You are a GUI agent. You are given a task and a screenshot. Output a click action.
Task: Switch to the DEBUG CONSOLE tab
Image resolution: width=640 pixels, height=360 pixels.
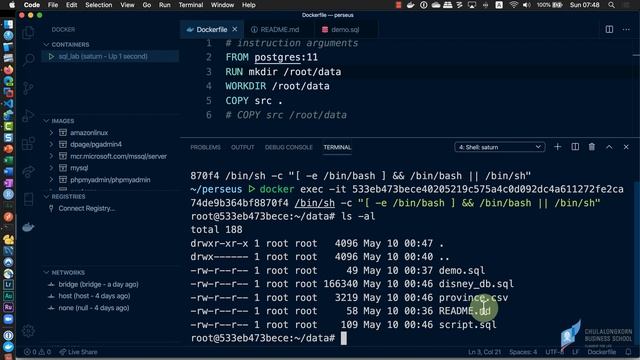pos(289,147)
